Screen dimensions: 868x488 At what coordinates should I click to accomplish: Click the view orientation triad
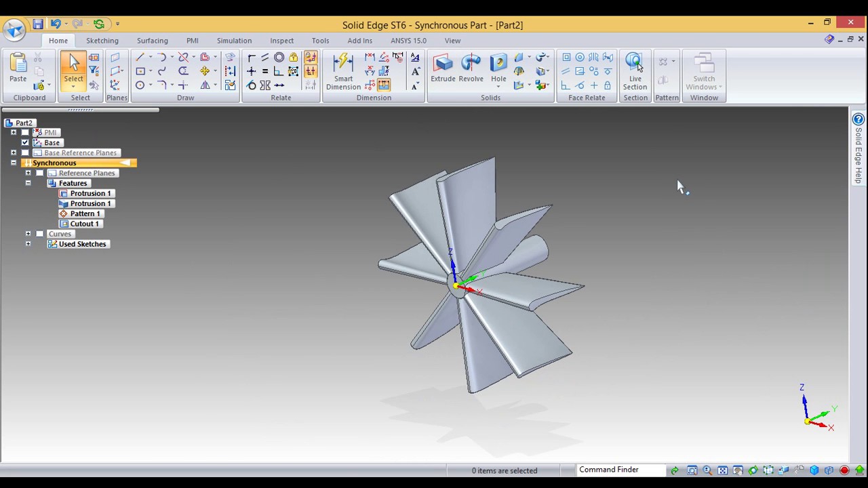pyautogui.click(x=818, y=407)
